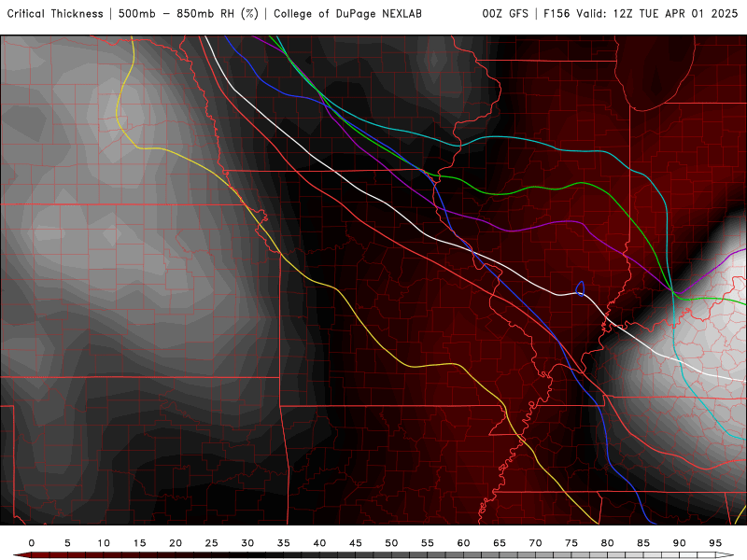Click the "Critical Thickness" title text
Image resolution: width=747 pixels, height=560 pixels.
55,14
